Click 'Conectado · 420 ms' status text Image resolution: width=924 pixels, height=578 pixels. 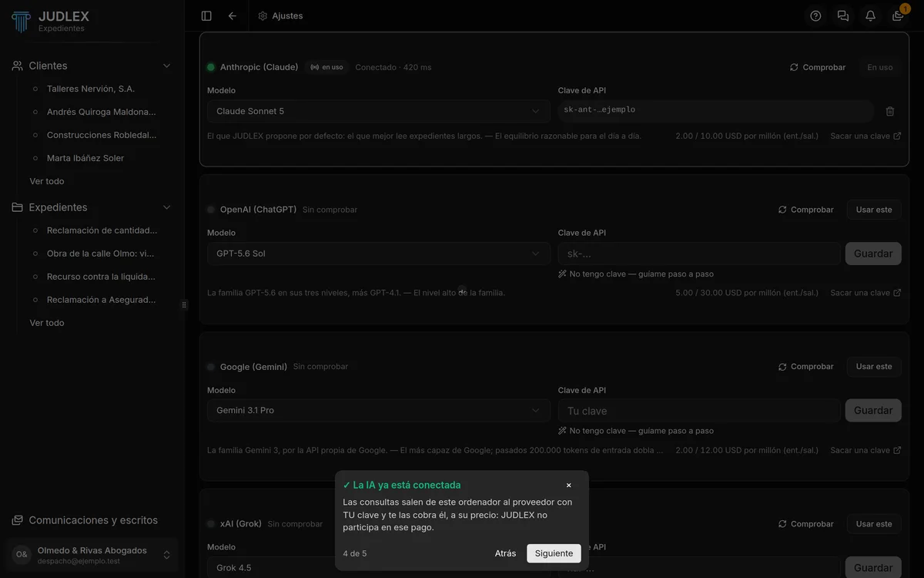pyautogui.click(x=393, y=67)
